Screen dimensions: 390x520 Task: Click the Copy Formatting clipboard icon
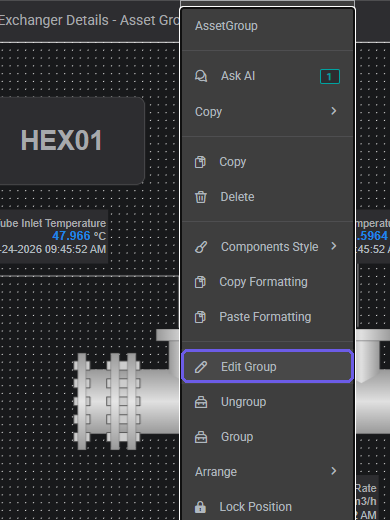click(200, 282)
